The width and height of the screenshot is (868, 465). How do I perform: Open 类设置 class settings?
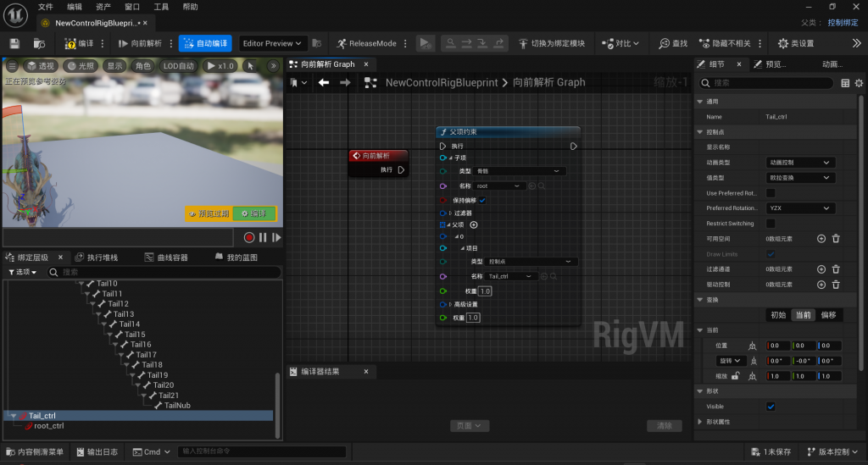(x=795, y=43)
